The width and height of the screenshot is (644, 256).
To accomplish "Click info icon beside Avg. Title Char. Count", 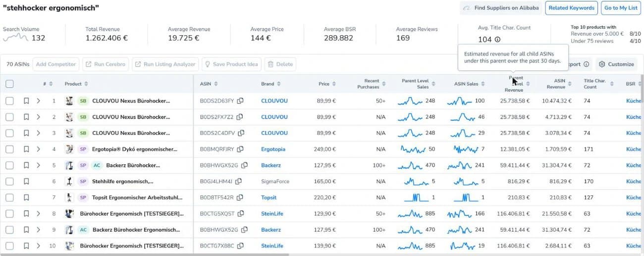I will 497,40.
